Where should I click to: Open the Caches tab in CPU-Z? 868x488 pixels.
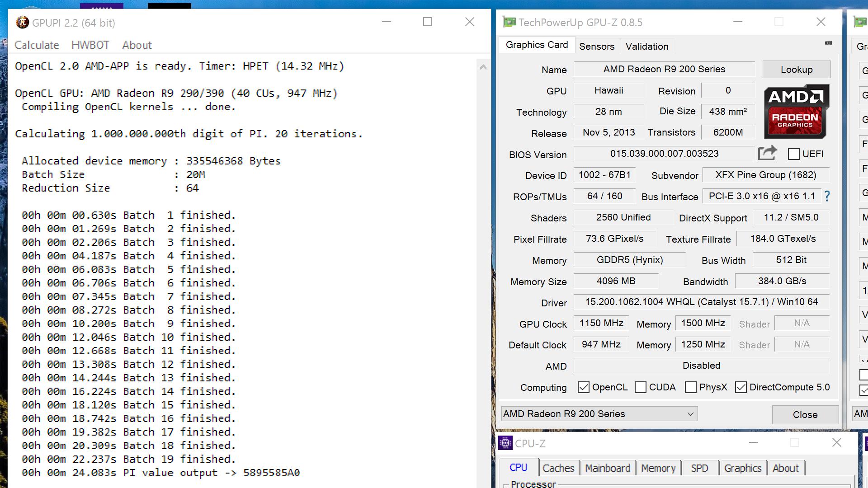(x=558, y=468)
